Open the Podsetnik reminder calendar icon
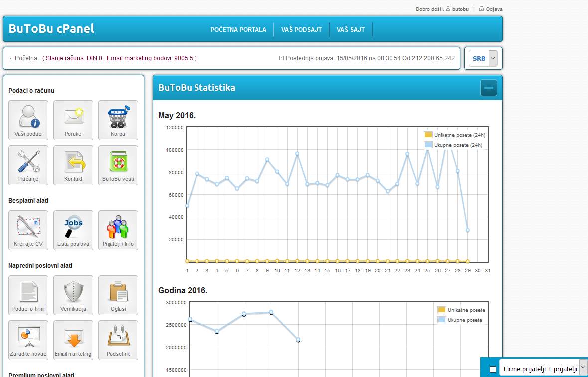 (x=118, y=340)
